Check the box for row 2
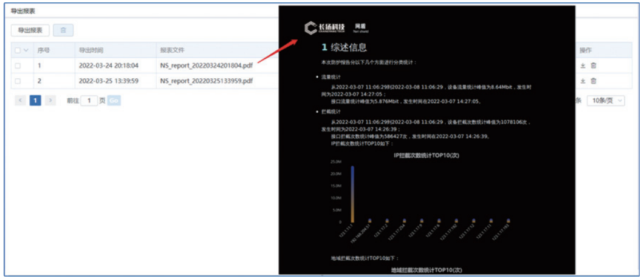 [18, 81]
